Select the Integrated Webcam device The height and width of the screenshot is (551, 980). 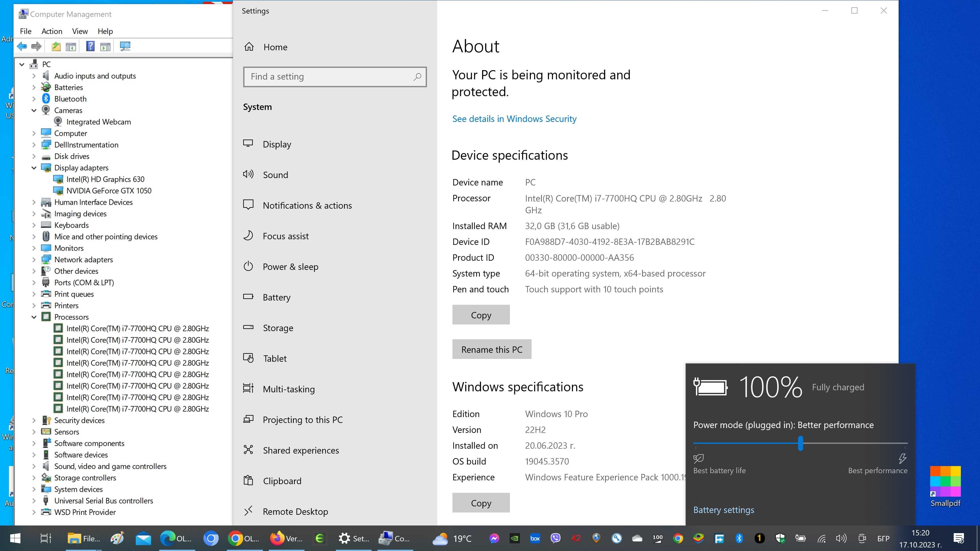pos(98,122)
